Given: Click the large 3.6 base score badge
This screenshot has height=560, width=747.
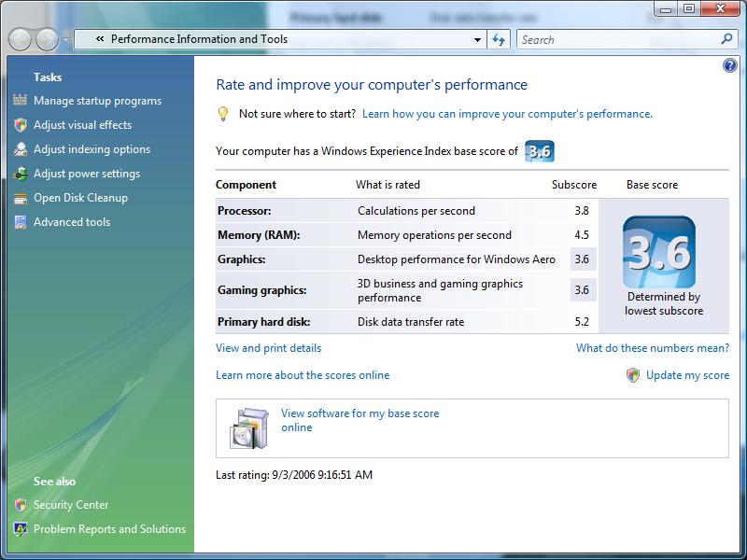Looking at the screenshot, I should click(659, 252).
